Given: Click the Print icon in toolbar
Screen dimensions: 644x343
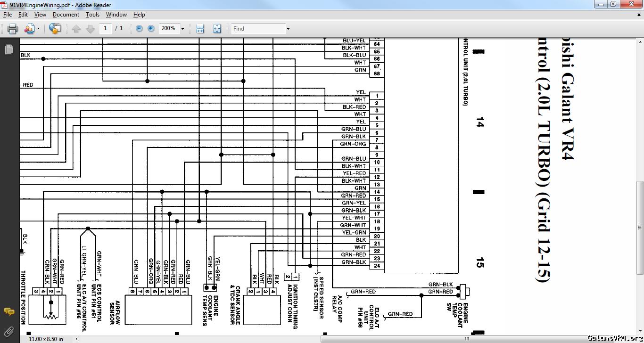Looking at the screenshot, I should [x=13, y=29].
